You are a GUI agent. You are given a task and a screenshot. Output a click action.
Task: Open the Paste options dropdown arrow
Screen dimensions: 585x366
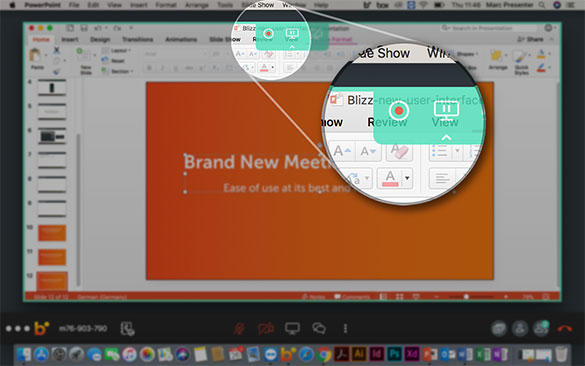[x=46, y=55]
